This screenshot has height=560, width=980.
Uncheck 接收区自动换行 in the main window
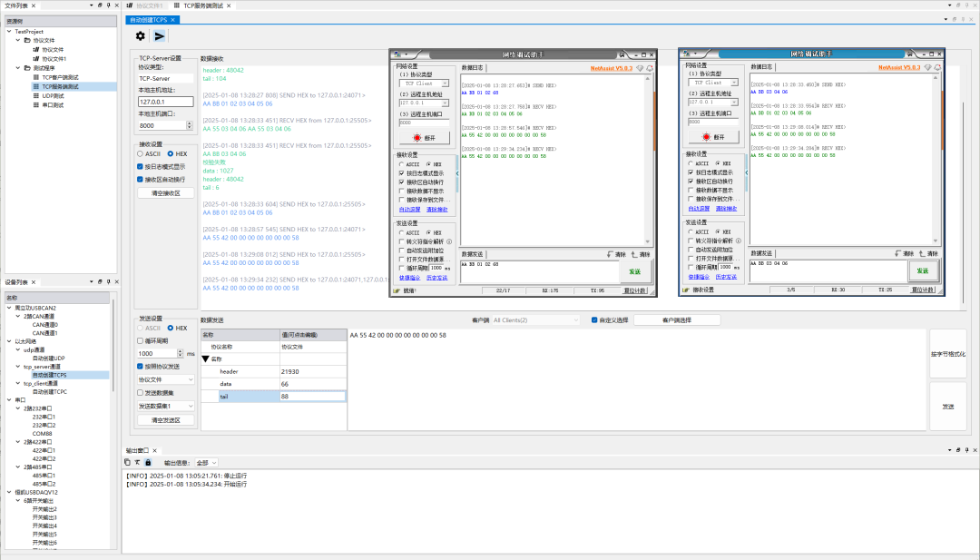click(x=140, y=180)
